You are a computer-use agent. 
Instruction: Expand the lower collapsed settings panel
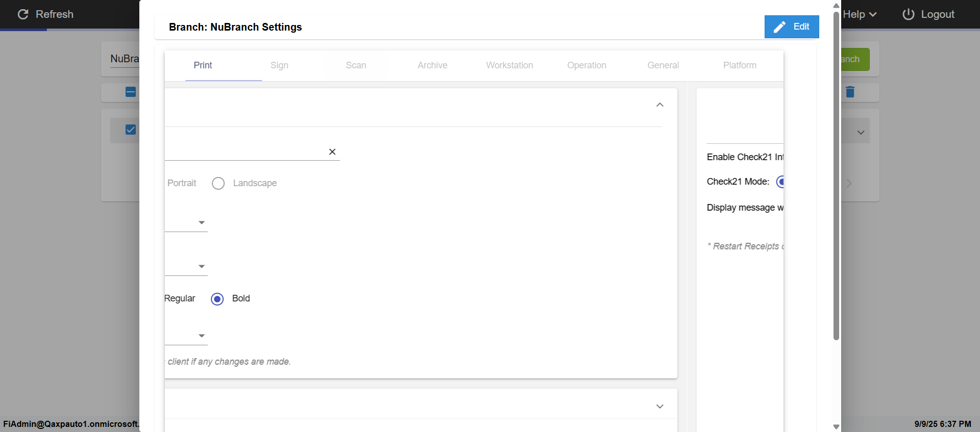(x=659, y=406)
